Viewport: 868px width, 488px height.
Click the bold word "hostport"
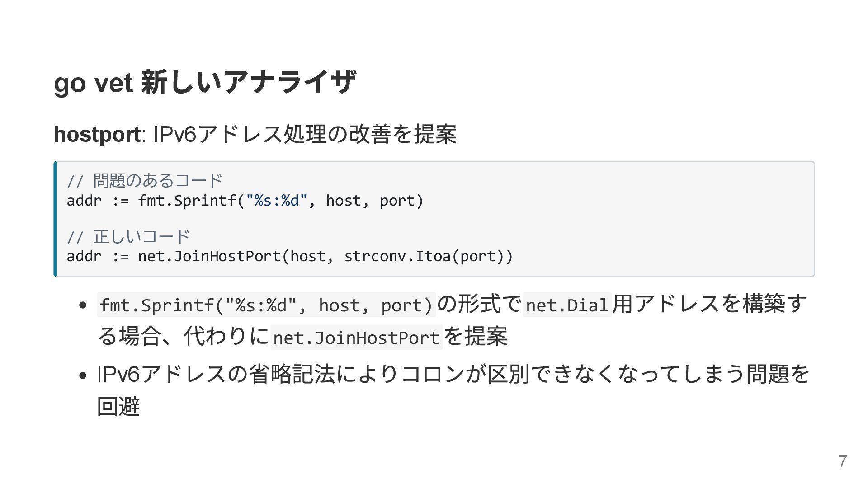[x=97, y=134]
